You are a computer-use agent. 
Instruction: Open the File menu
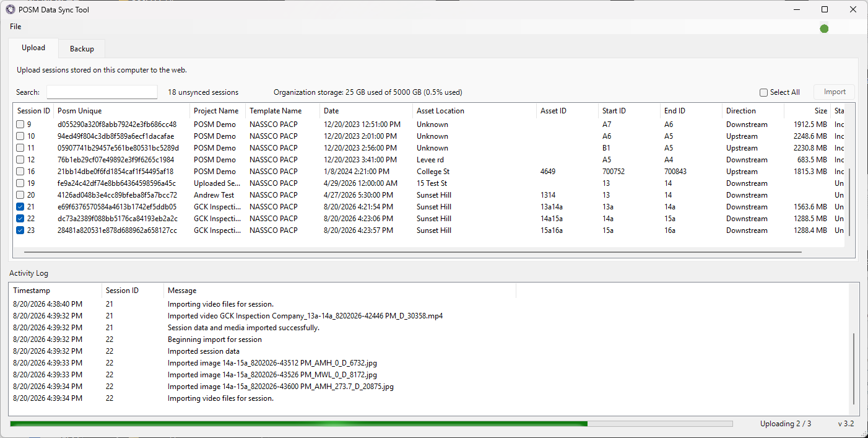coord(15,27)
